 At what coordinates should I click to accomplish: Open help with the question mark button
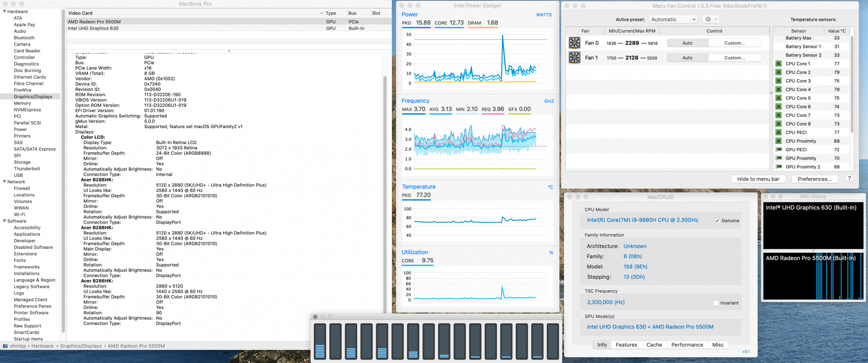click(849, 178)
